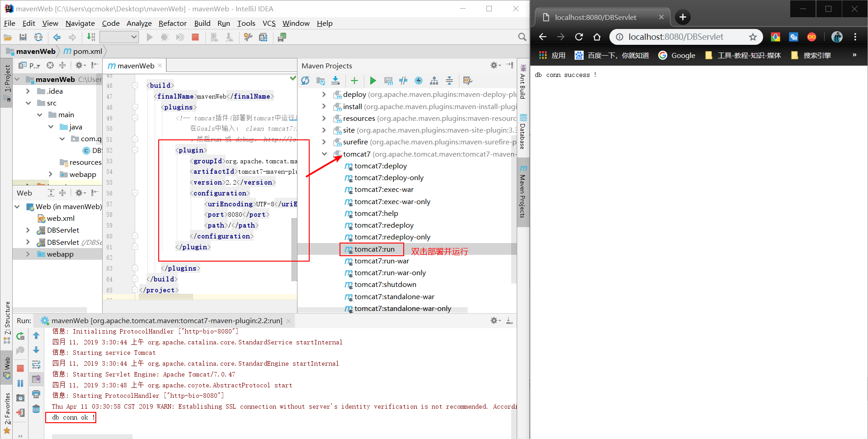
Task: Open Google bookmark in Chrome bookmarks bar
Action: click(677, 55)
